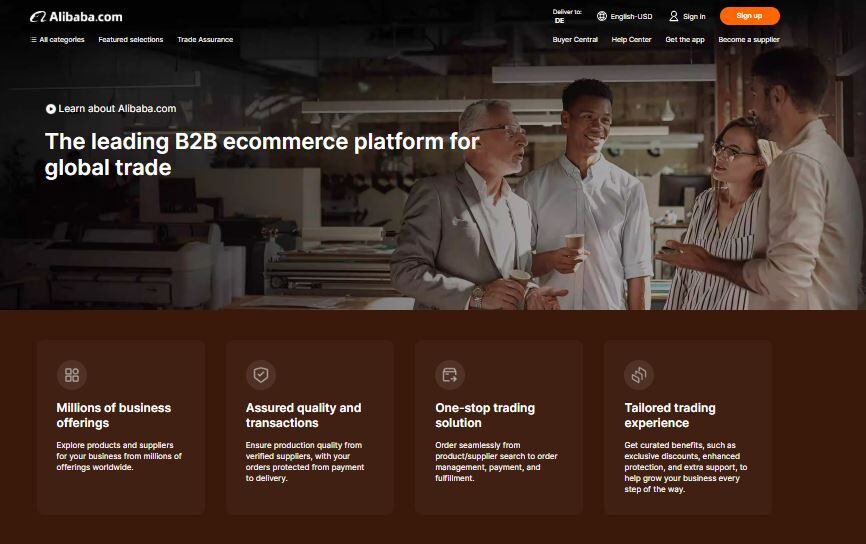Click the orange Sign up button

(x=749, y=16)
